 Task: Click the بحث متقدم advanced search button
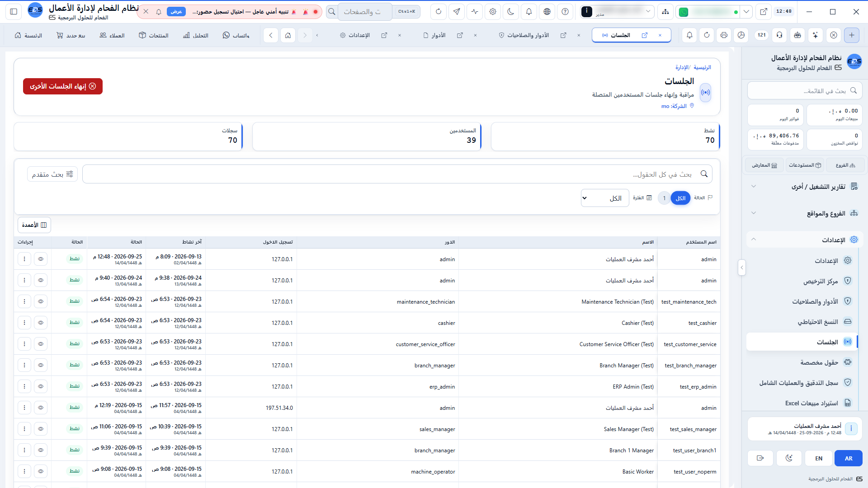(52, 174)
